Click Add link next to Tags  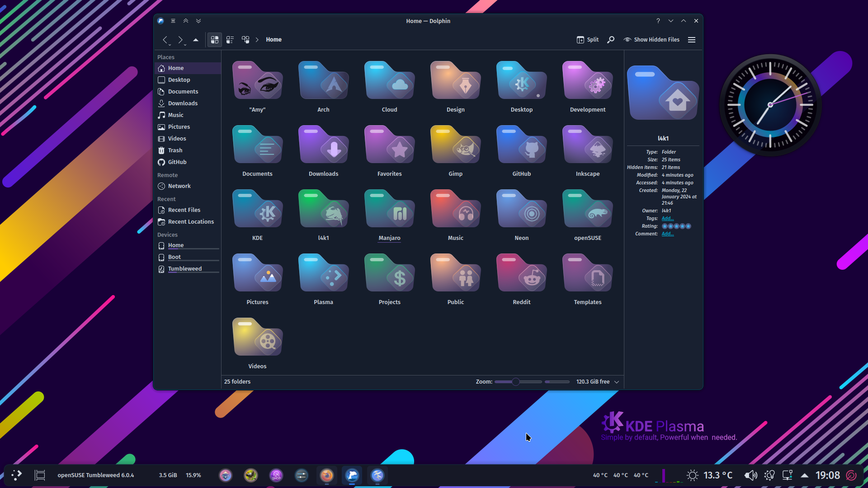click(x=668, y=219)
